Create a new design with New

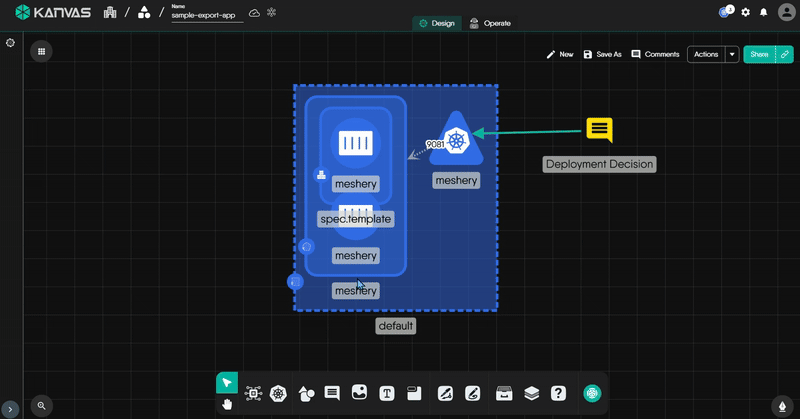pyautogui.click(x=559, y=55)
